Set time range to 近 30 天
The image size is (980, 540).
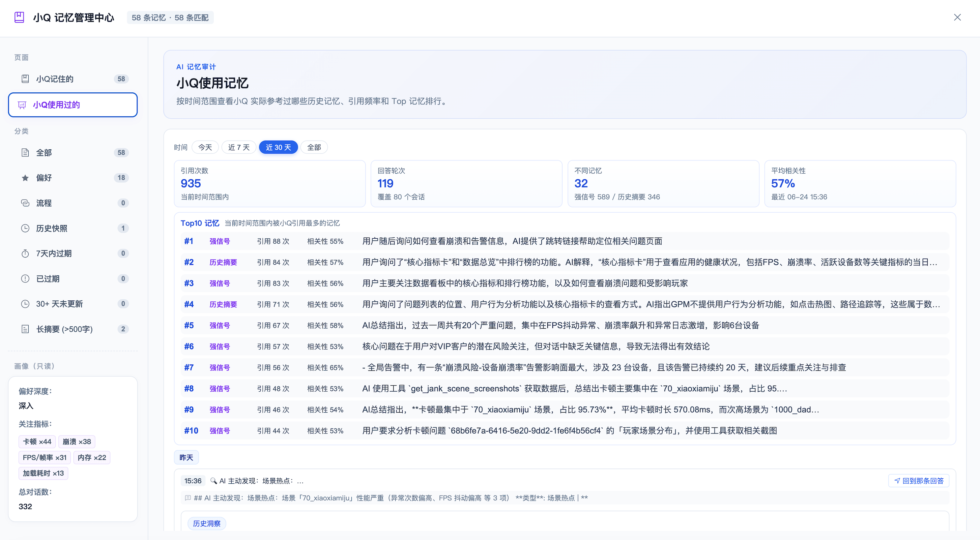tap(279, 147)
